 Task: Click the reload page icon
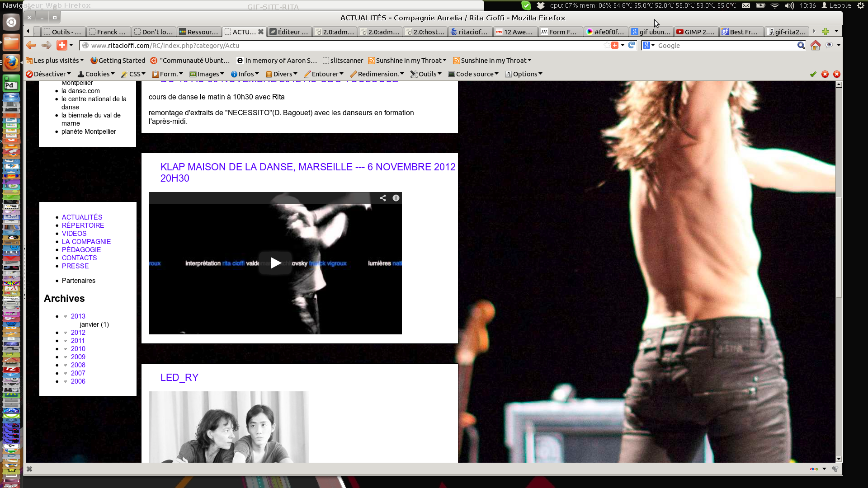click(632, 45)
